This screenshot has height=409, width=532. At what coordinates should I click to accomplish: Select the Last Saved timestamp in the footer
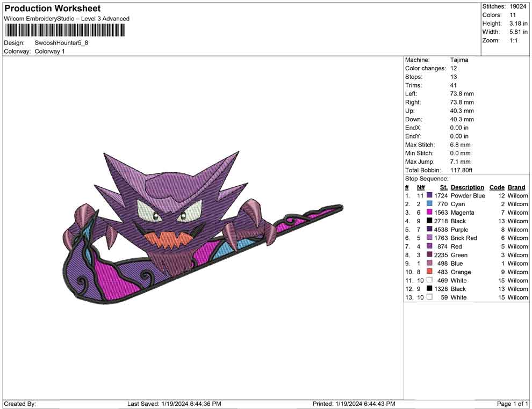click(x=174, y=404)
